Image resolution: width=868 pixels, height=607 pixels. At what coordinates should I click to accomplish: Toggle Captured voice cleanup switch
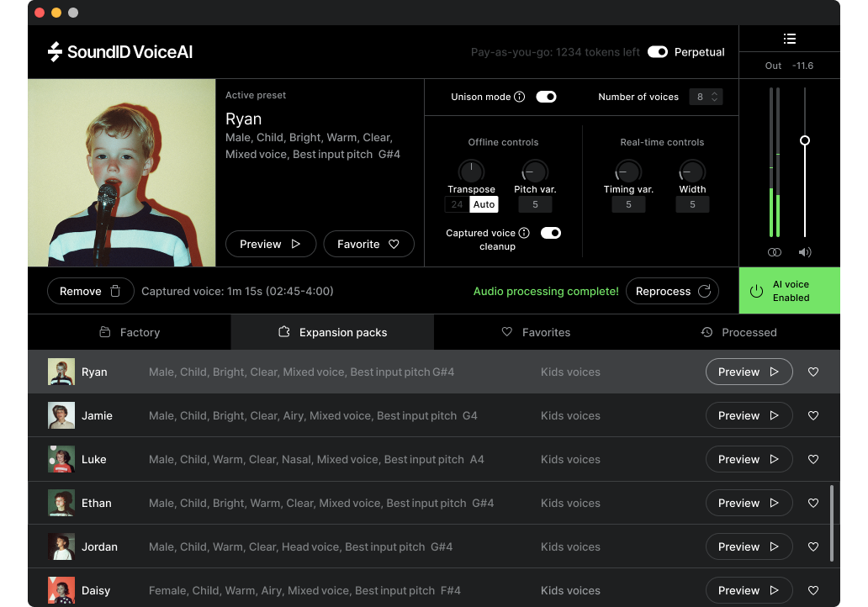[x=551, y=233]
